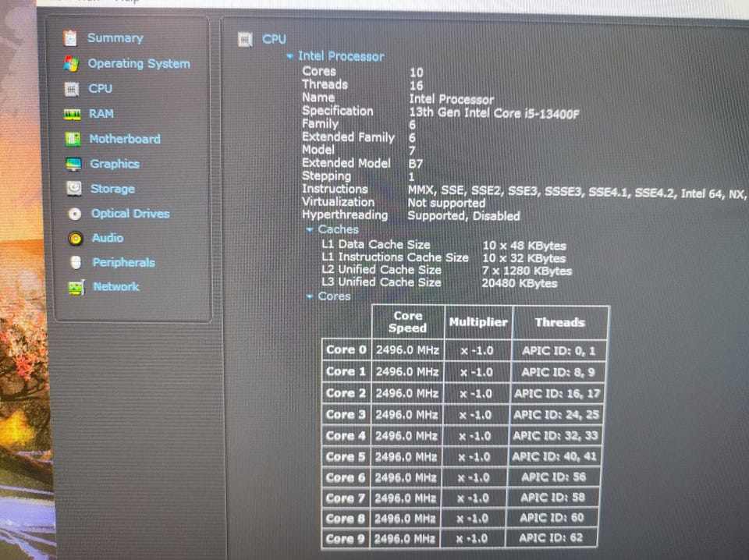Click the Network card icon in sidebar
Viewport: 749px width, 560px height.
76,287
